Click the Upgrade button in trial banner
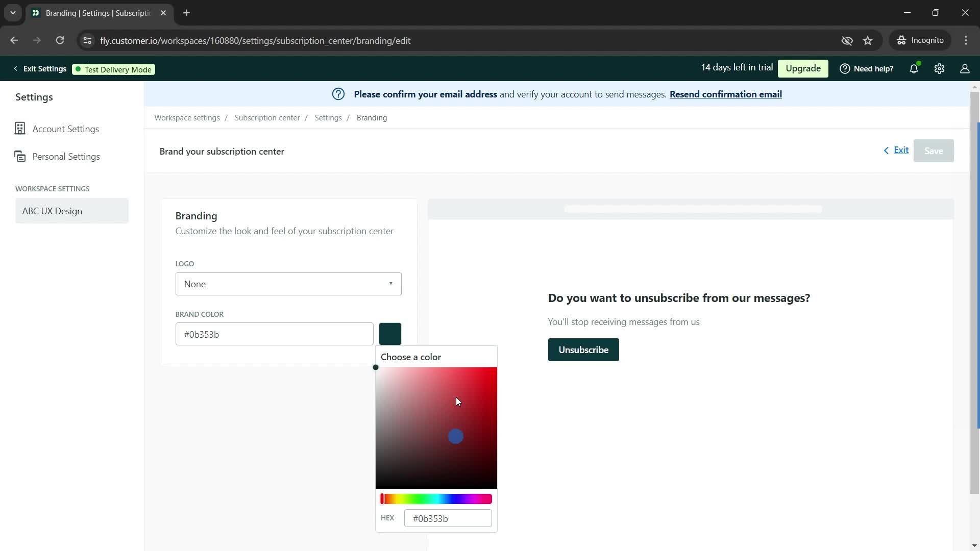Viewport: 980px width, 551px height. [x=804, y=68]
